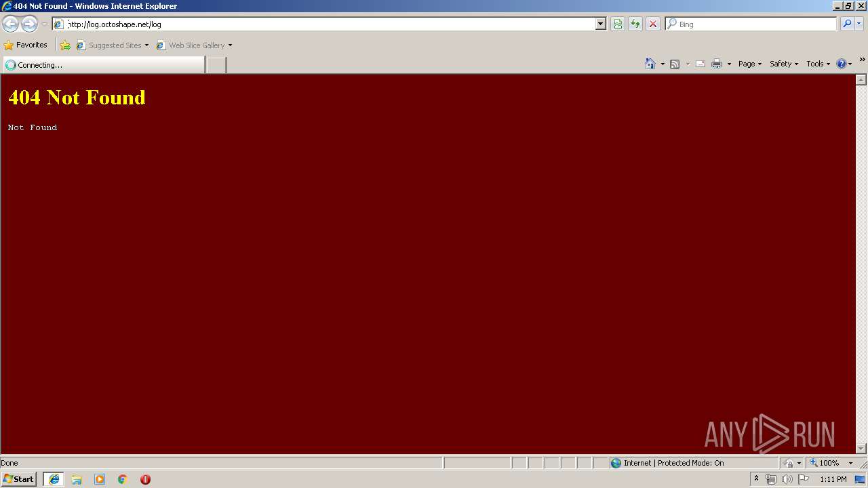The width and height of the screenshot is (868, 488).
Task: Expand the Print options dropdown arrow
Action: coord(729,64)
